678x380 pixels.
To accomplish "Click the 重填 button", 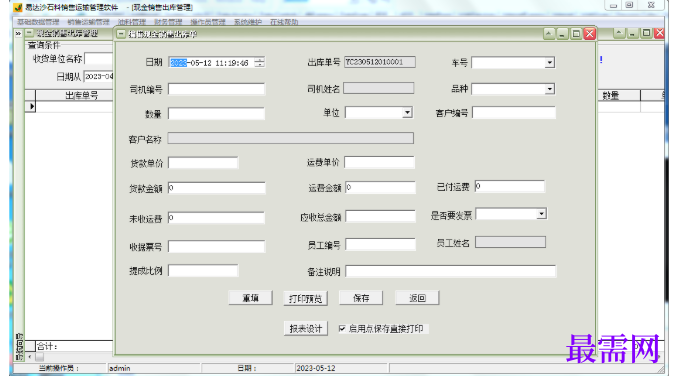I will click(x=250, y=298).
